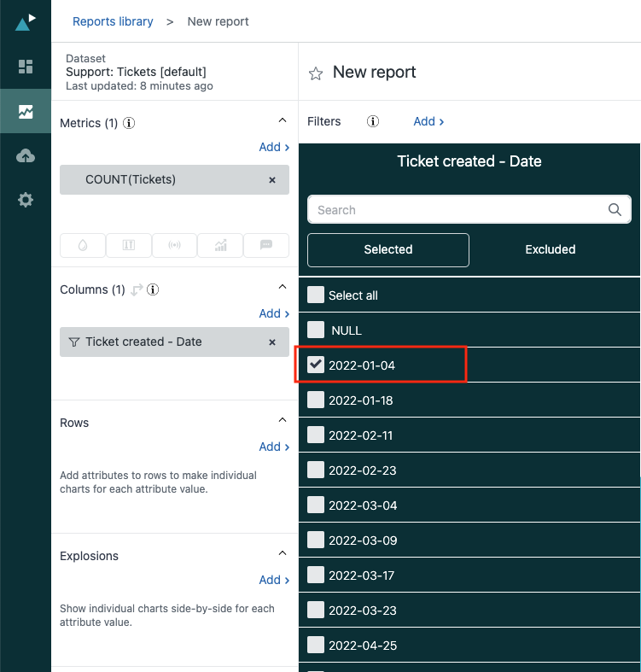
Task: Select the Selected tab
Action: [x=388, y=249]
